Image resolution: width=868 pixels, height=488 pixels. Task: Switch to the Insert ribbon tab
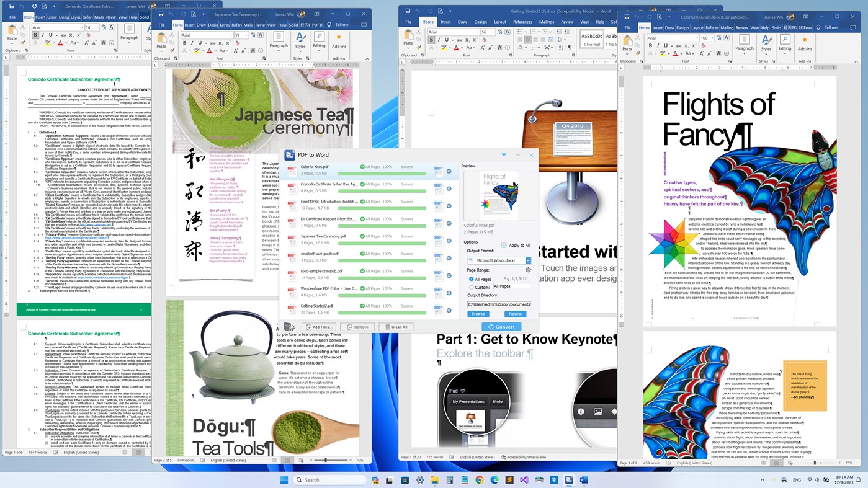[x=658, y=27]
